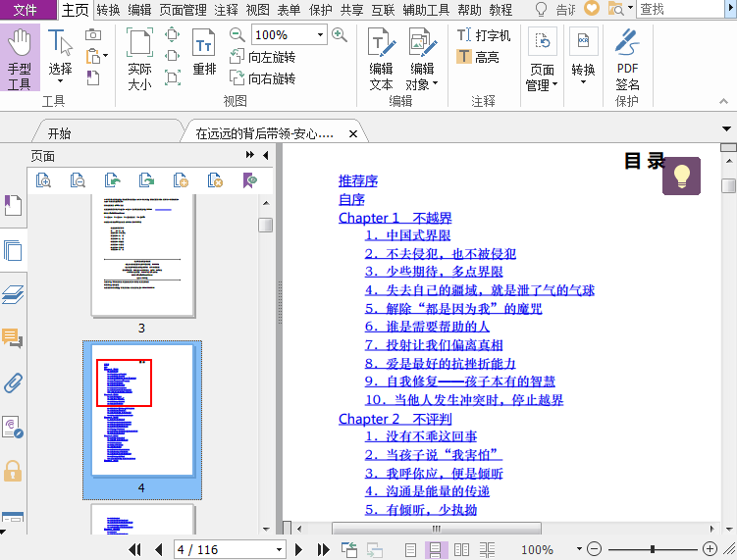This screenshot has height=560, width=737.
Task: Open the page number dropdown
Action: pyautogui.click(x=279, y=549)
